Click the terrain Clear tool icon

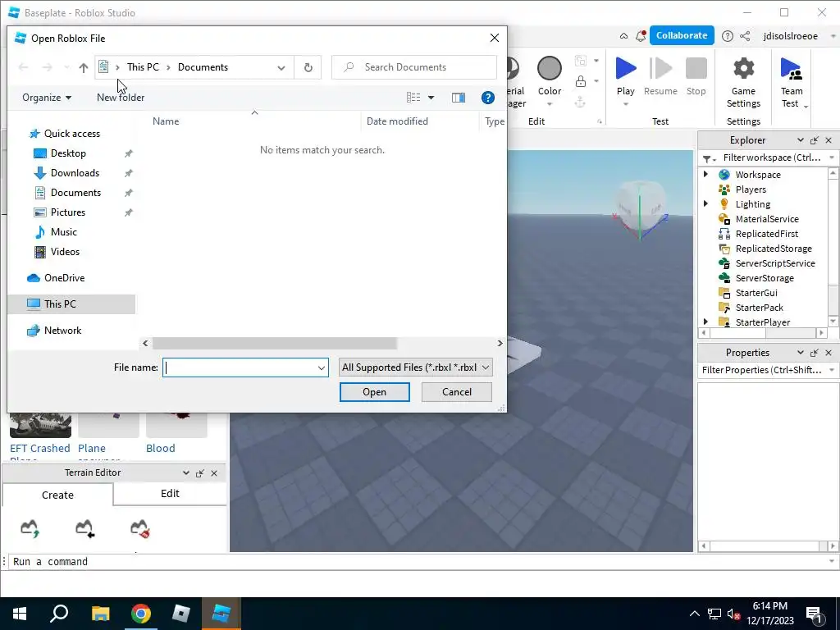[139, 528]
